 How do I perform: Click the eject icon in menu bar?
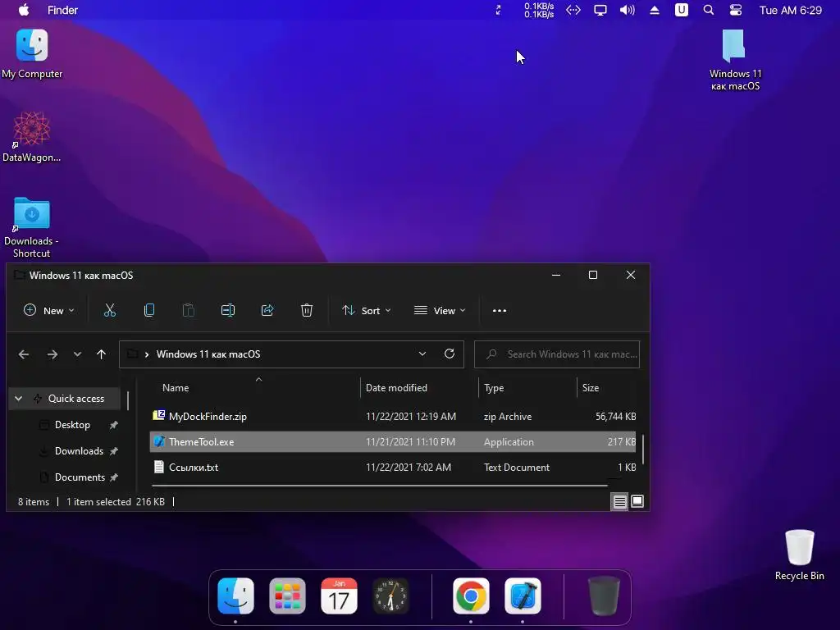654,10
